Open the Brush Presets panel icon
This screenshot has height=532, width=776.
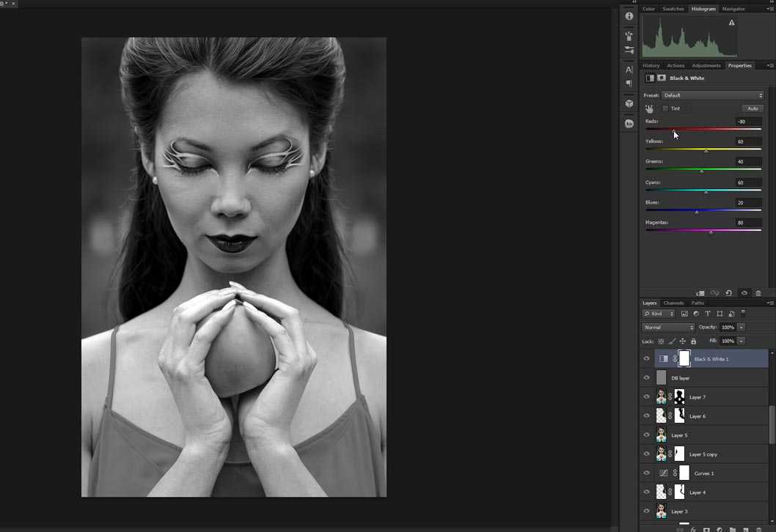(x=629, y=36)
